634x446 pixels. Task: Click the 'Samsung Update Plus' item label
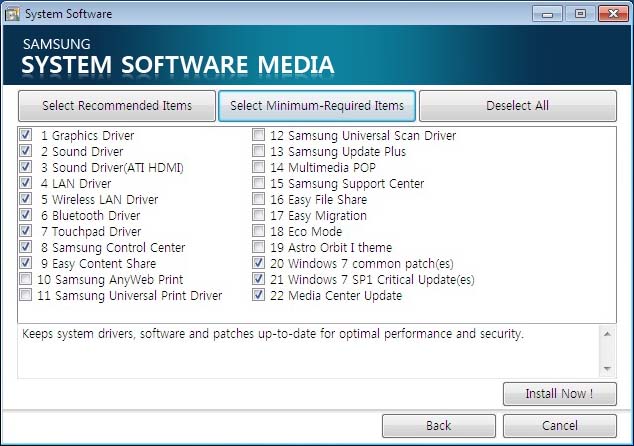pyautogui.click(x=347, y=152)
